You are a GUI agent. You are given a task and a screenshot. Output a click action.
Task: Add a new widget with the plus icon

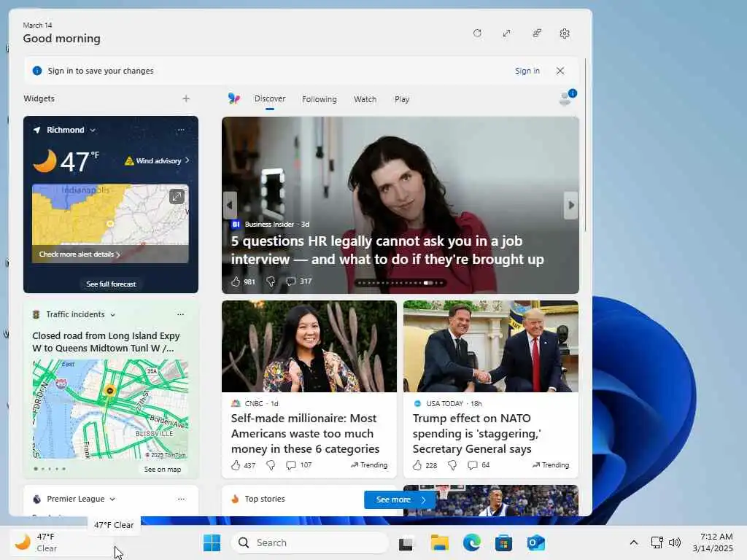(186, 98)
